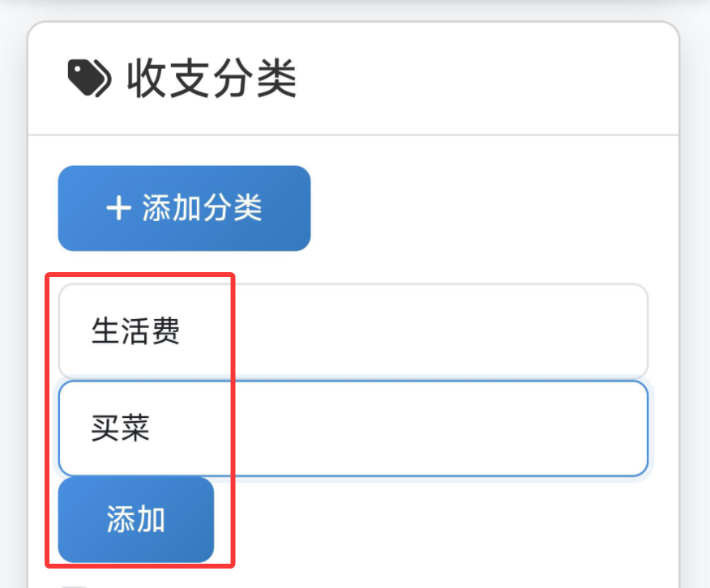
Task: Focus the 买菜 input field
Action: click(x=353, y=428)
